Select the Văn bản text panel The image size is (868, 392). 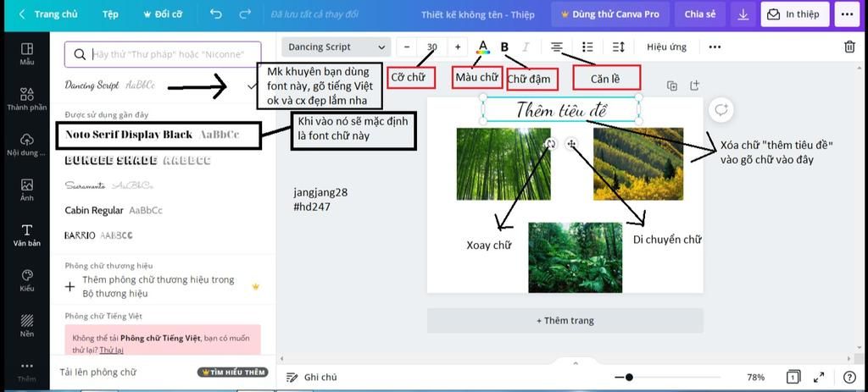click(26, 235)
